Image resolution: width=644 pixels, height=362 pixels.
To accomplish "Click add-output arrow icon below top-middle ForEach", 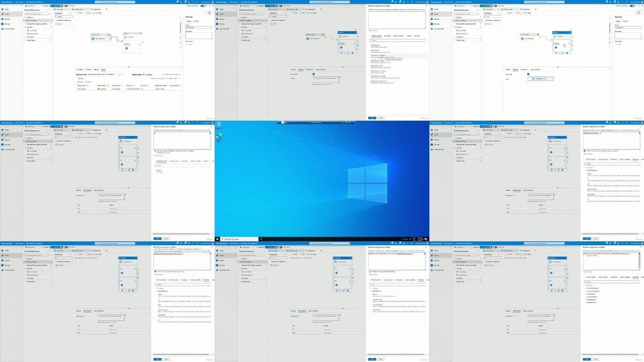I will (352, 53).
